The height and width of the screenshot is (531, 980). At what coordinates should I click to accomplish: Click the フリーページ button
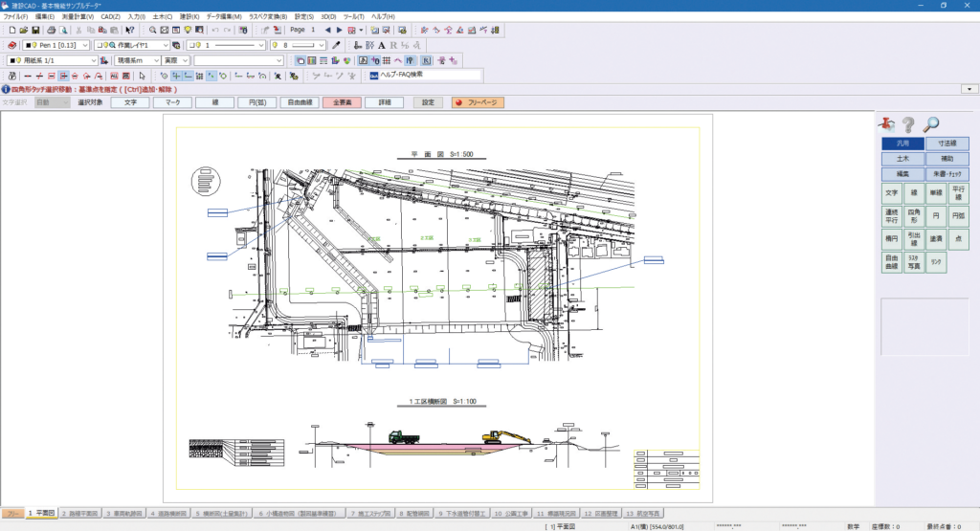(x=478, y=102)
